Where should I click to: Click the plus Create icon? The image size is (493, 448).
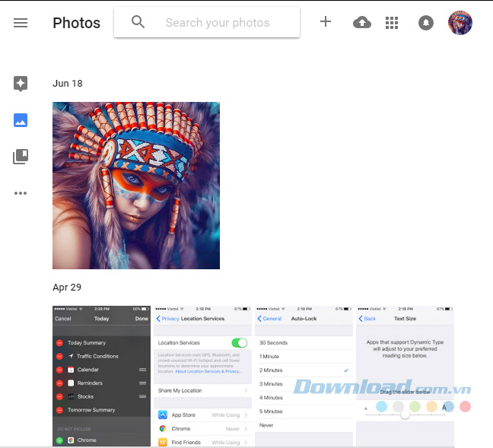(x=326, y=22)
